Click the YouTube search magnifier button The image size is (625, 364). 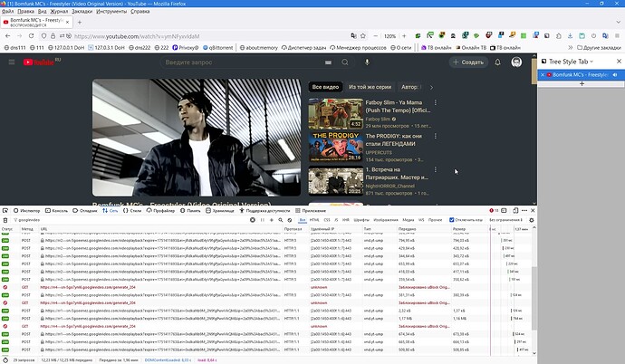pyautogui.click(x=345, y=62)
